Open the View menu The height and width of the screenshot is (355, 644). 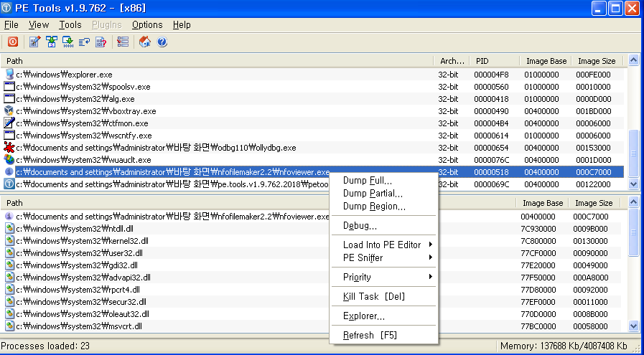pyautogui.click(x=39, y=24)
